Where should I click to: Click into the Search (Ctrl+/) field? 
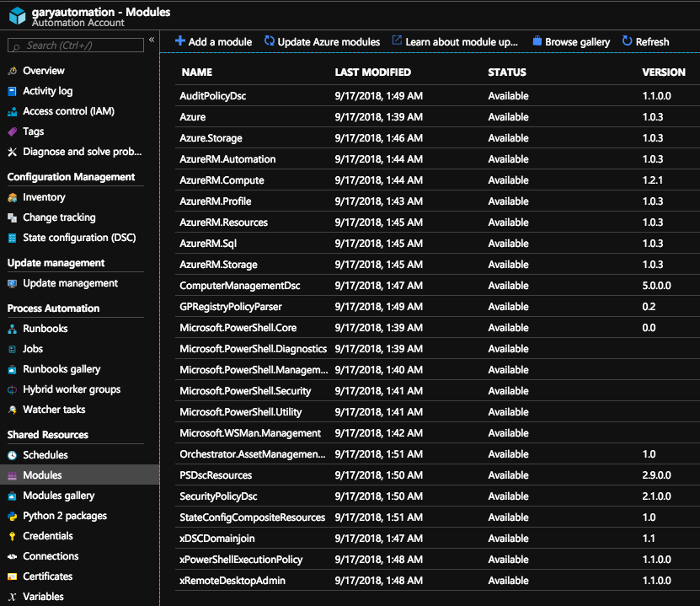pos(76,46)
